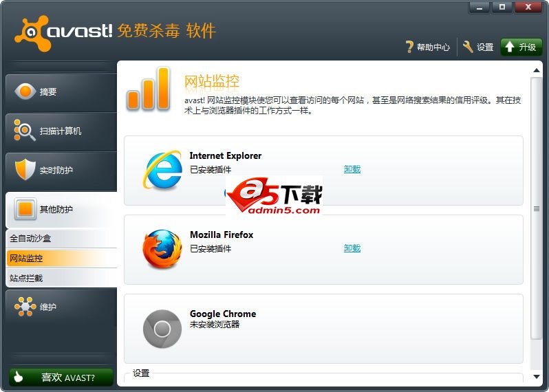This screenshot has height=392, width=549.
Task: Click the Mozilla Firefox browser icon
Action: [162, 249]
